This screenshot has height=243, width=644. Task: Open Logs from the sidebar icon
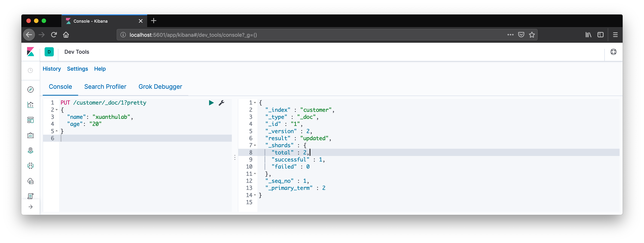(31, 196)
